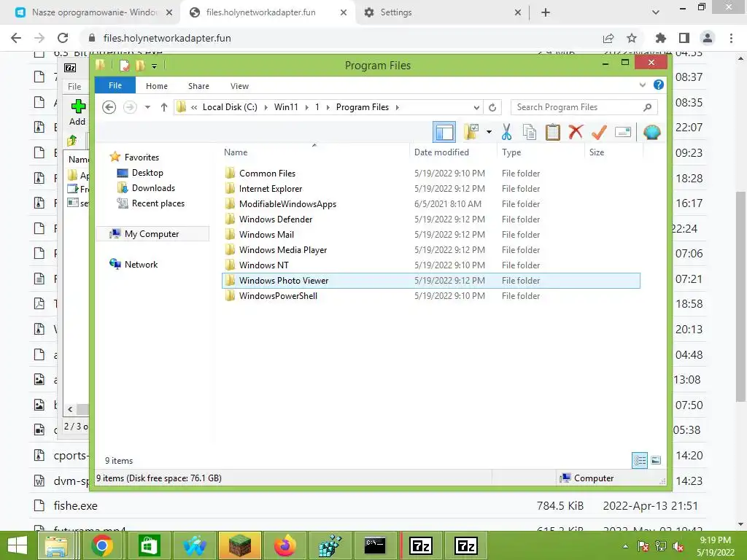This screenshot has width=747, height=560.
Task: Open Firefox from the taskbar
Action: (285, 545)
